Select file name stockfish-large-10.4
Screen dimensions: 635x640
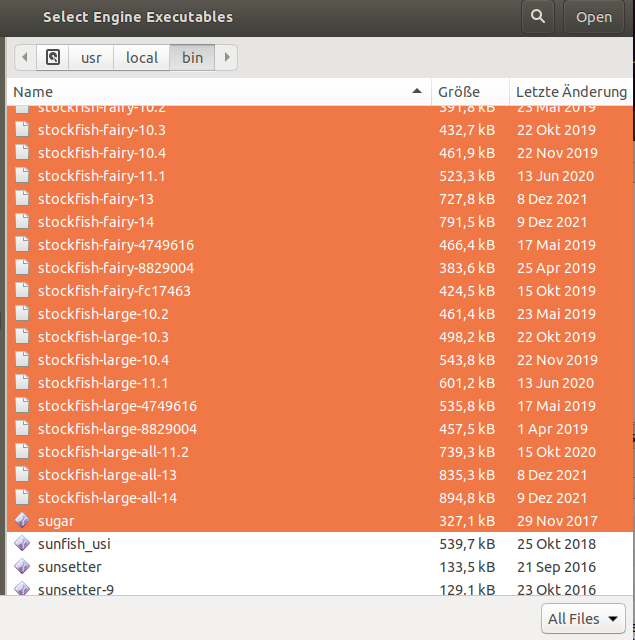pos(103,360)
